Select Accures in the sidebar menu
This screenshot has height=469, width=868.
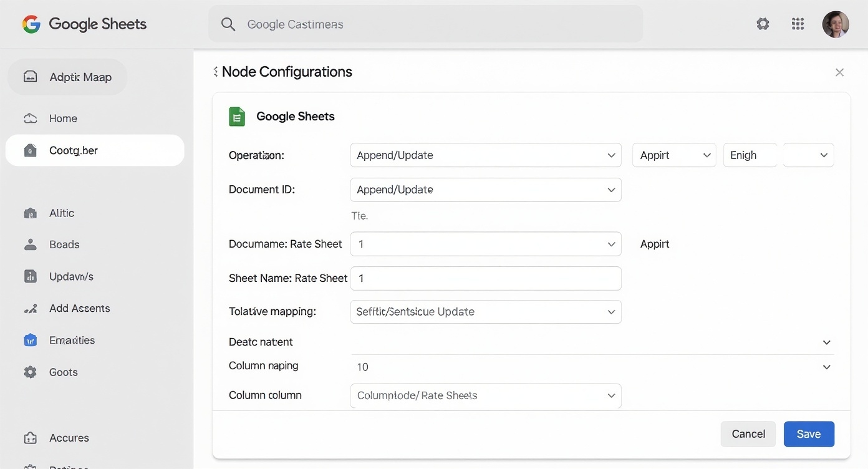click(x=69, y=438)
